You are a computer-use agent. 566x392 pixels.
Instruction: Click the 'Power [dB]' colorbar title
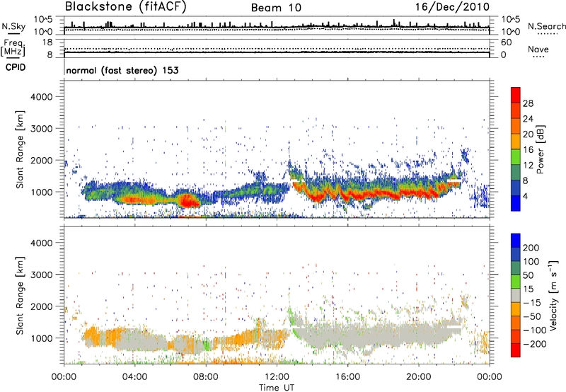pyautogui.click(x=540, y=149)
